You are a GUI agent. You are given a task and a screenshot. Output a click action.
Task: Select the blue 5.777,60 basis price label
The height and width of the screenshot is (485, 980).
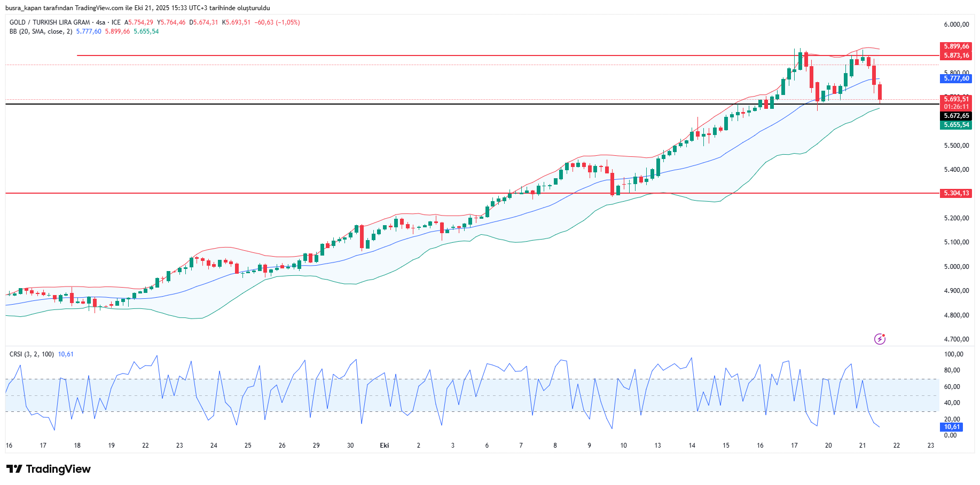click(955, 78)
